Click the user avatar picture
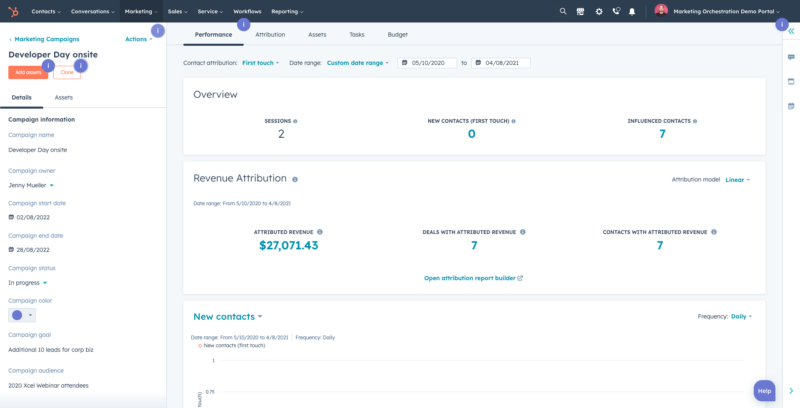Image resolution: width=800 pixels, height=408 pixels. click(x=661, y=11)
